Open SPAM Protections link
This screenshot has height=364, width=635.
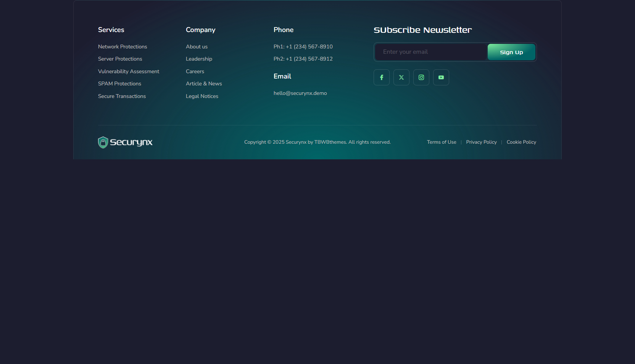(x=119, y=83)
